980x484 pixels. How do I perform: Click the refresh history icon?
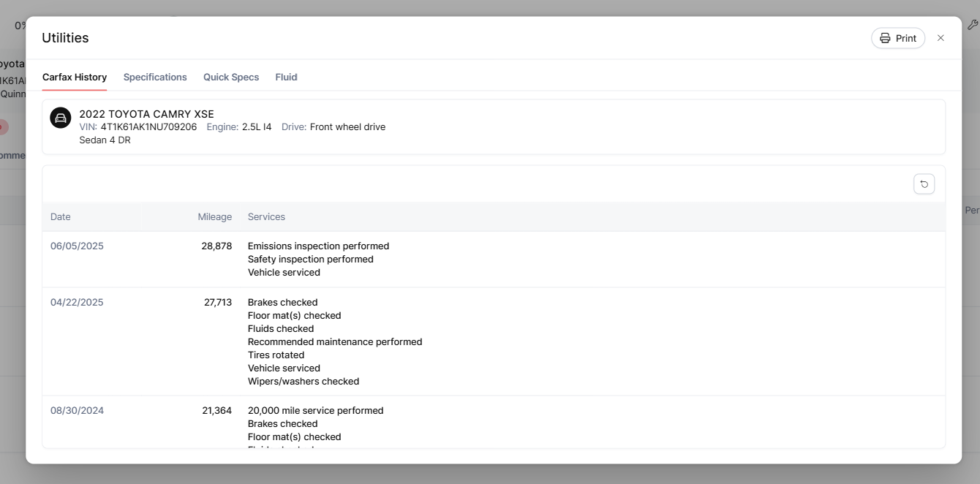click(x=924, y=184)
